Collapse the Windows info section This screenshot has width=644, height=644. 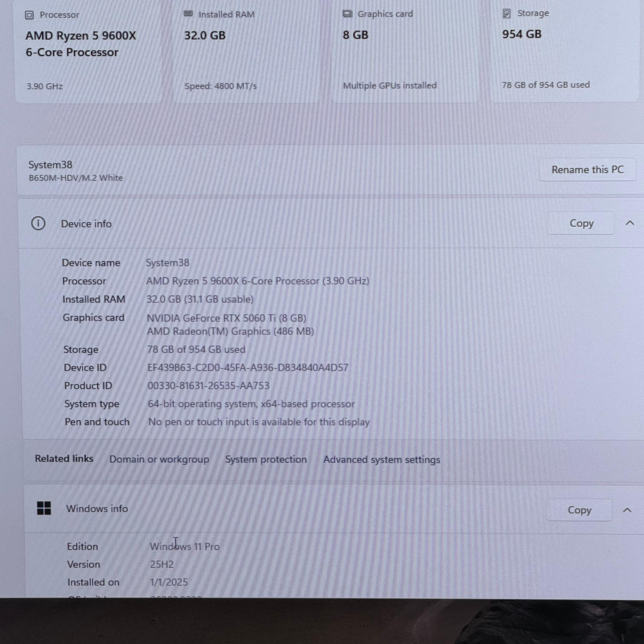[x=627, y=510]
